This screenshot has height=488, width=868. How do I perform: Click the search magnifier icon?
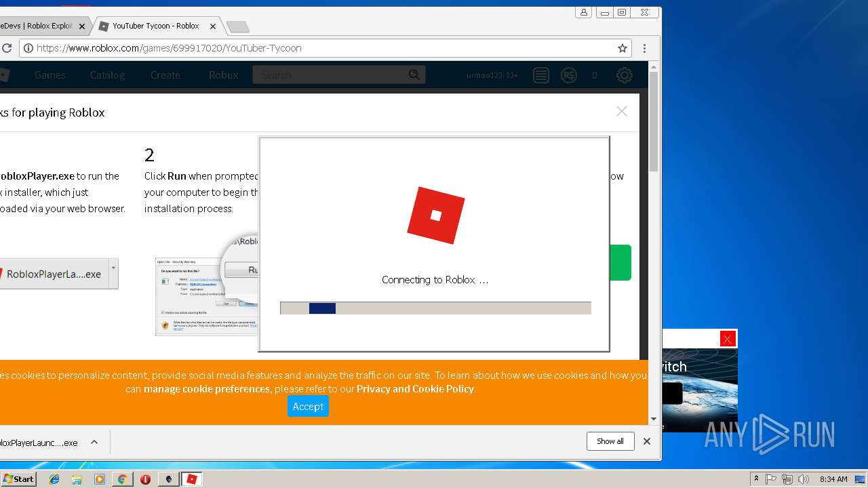414,75
